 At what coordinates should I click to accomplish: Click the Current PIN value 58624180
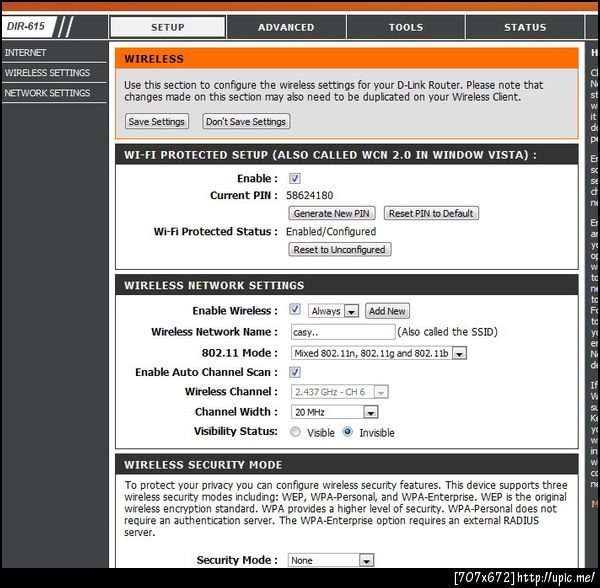tap(310, 195)
